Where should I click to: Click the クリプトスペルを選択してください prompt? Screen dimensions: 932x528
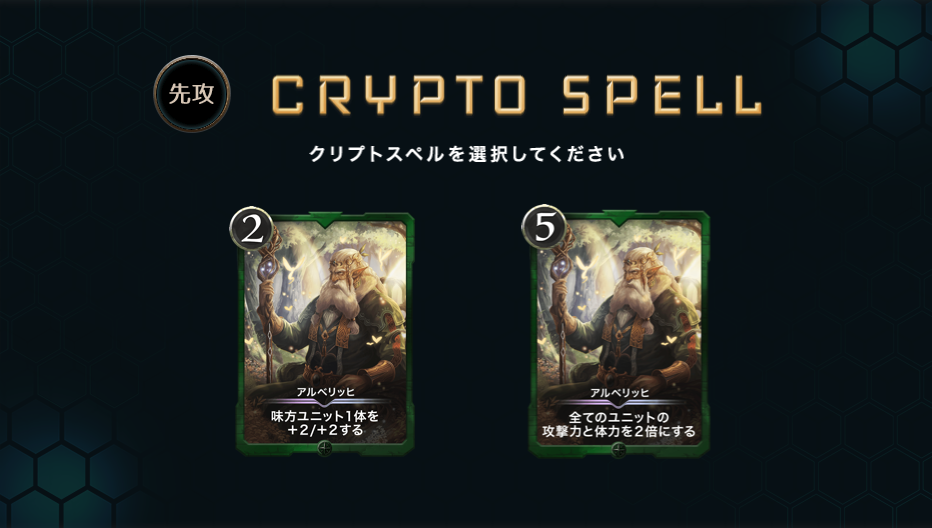[x=467, y=154]
